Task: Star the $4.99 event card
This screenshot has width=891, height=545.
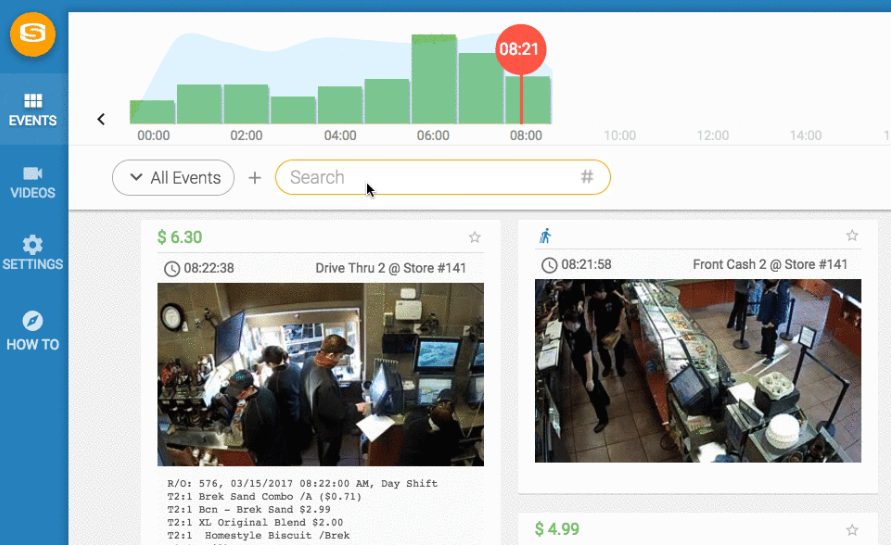Action: point(852,530)
